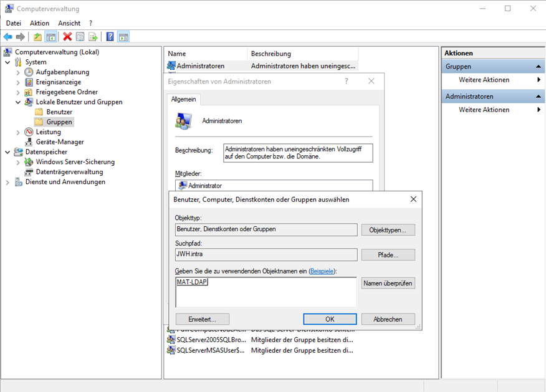Click the help question mark in Eigenschaften dialog
The width and height of the screenshot is (546, 392).
(x=346, y=81)
